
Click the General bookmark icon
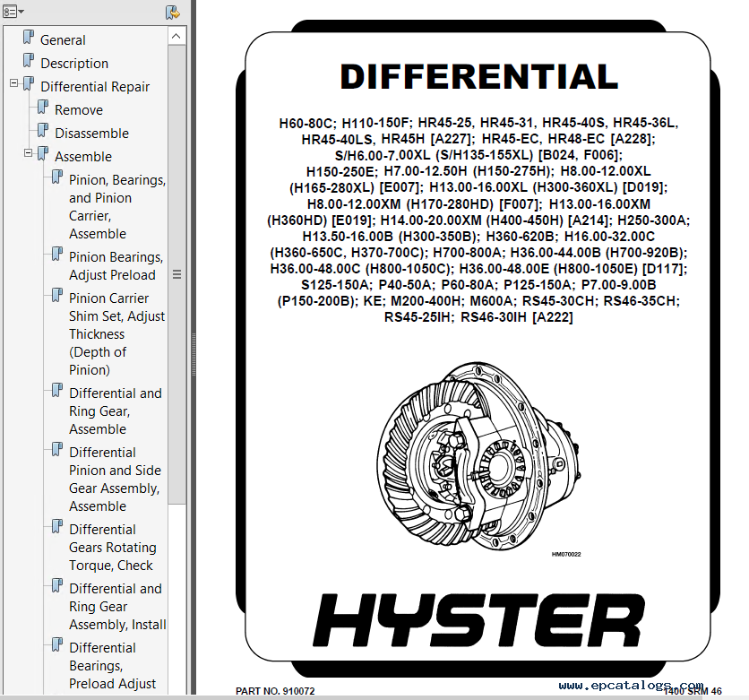(29, 38)
